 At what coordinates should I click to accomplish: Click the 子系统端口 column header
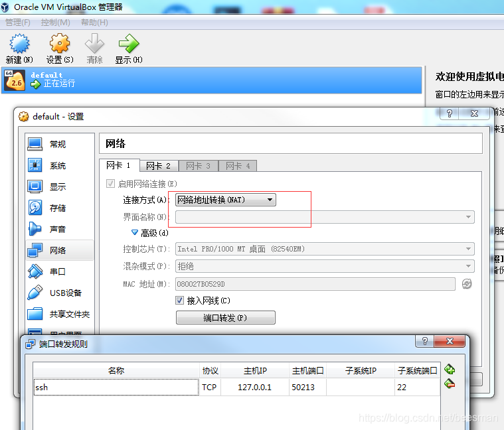(x=417, y=370)
